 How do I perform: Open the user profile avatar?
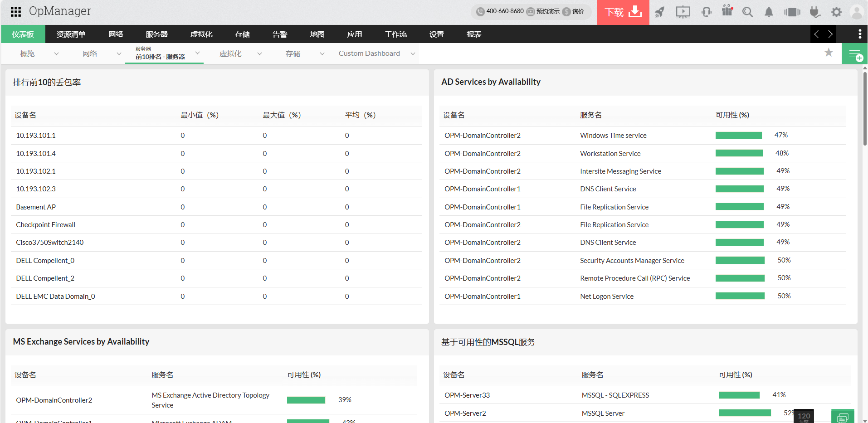tap(857, 12)
